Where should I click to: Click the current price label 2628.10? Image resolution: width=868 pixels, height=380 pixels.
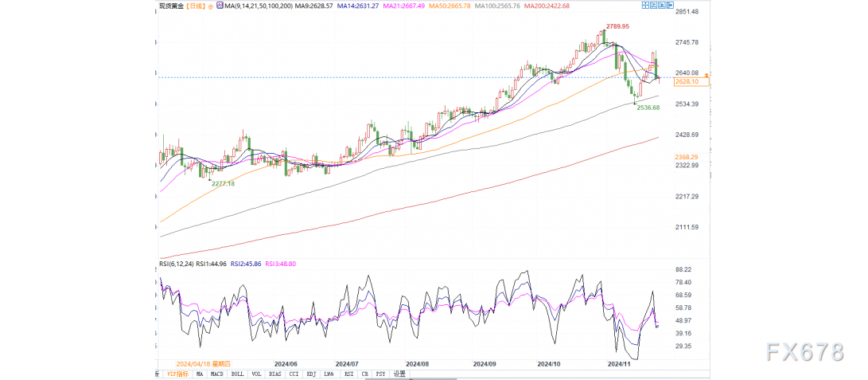coord(686,81)
